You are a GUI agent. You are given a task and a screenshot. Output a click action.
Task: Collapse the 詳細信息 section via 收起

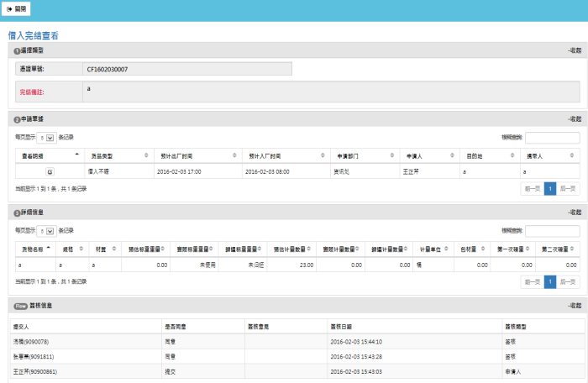click(574, 212)
